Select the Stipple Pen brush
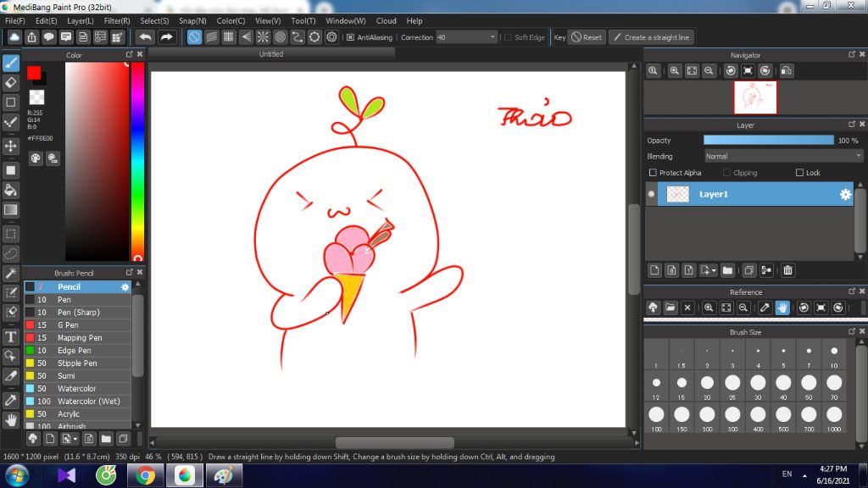The image size is (868, 488). [77, 363]
